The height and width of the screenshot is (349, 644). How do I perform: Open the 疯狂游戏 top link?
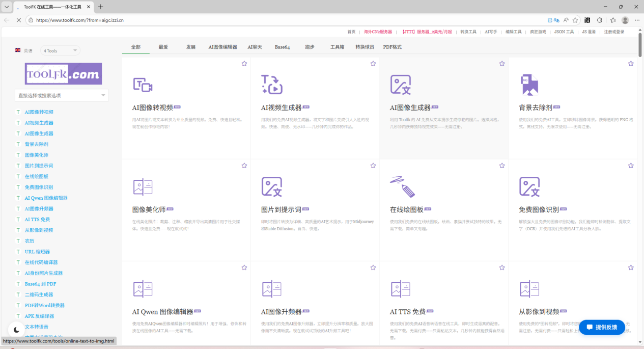tap(538, 32)
